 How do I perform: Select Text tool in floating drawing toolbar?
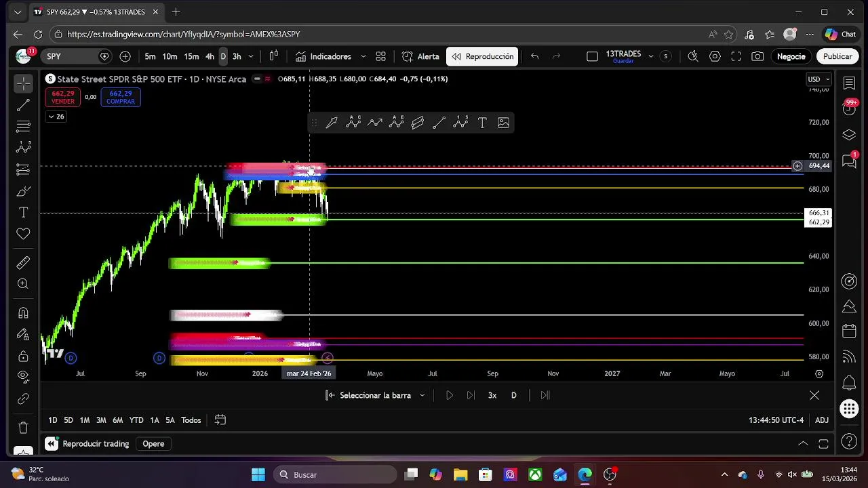482,123
